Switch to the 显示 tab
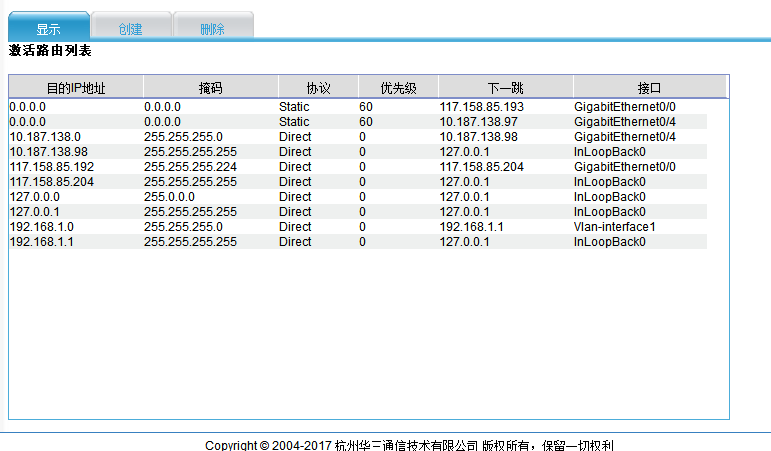Image resolution: width=771 pixels, height=451 pixels. [49, 29]
